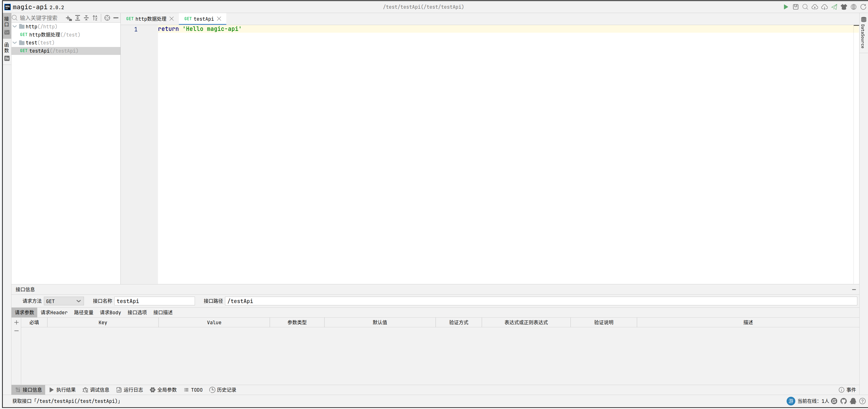The width and height of the screenshot is (868, 409).
Task: Click the QQ penguin icon in status bar
Action: (x=853, y=401)
